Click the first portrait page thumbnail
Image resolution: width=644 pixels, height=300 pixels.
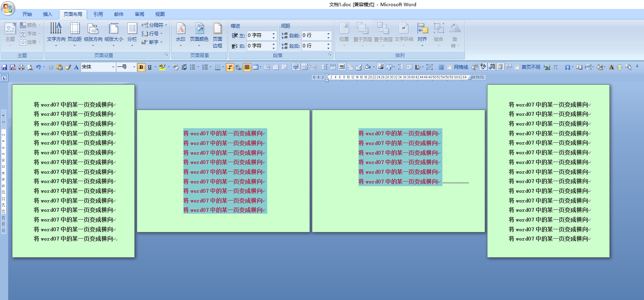click(x=73, y=171)
